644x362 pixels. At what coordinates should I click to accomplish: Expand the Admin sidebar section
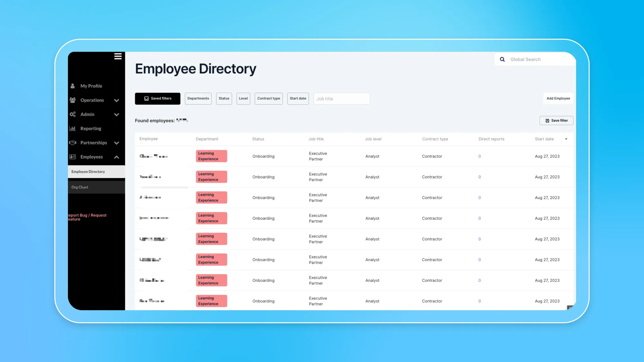tap(117, 114)
